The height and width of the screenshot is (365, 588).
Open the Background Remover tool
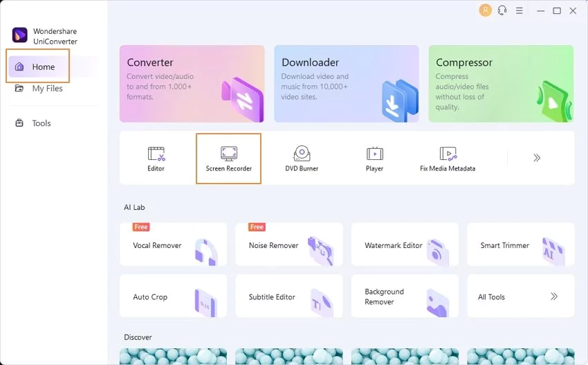click(405, 296)
